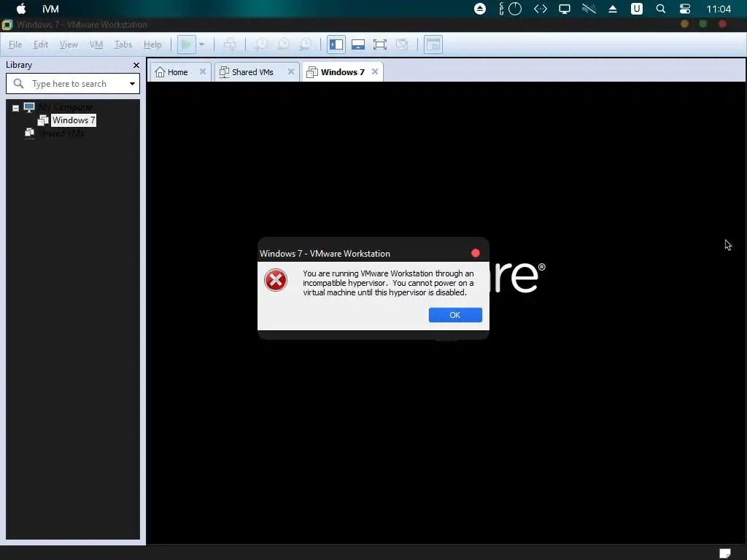
Task: Open the VM menu
Action: point(96,44)
